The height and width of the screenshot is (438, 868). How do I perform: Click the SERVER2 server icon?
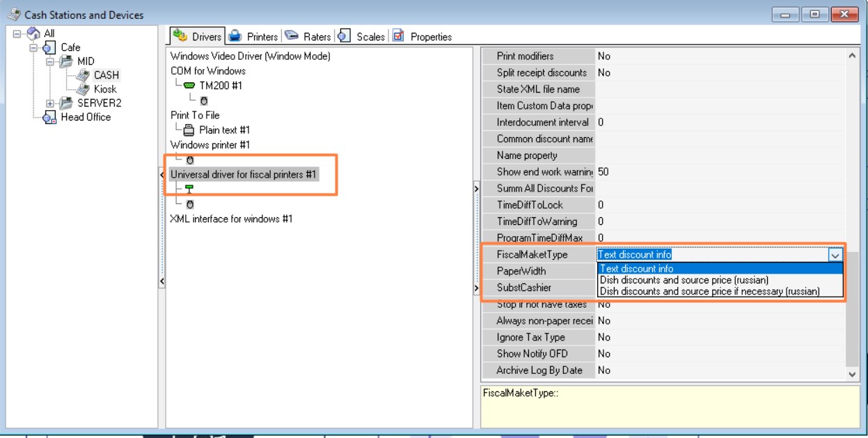point(67,103)
